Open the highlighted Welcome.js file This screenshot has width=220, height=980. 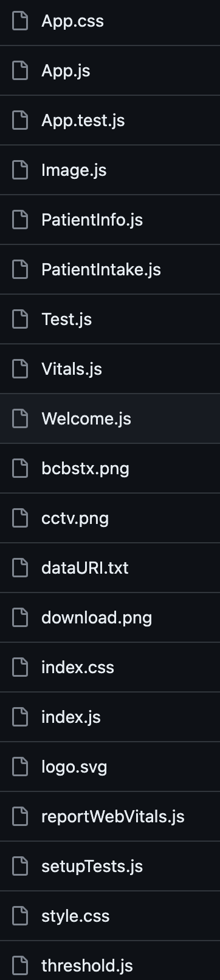click(86, 419)
